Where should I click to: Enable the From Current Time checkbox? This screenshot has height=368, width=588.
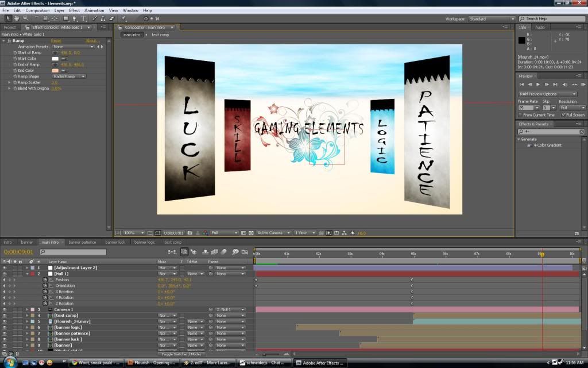(521, 115)
